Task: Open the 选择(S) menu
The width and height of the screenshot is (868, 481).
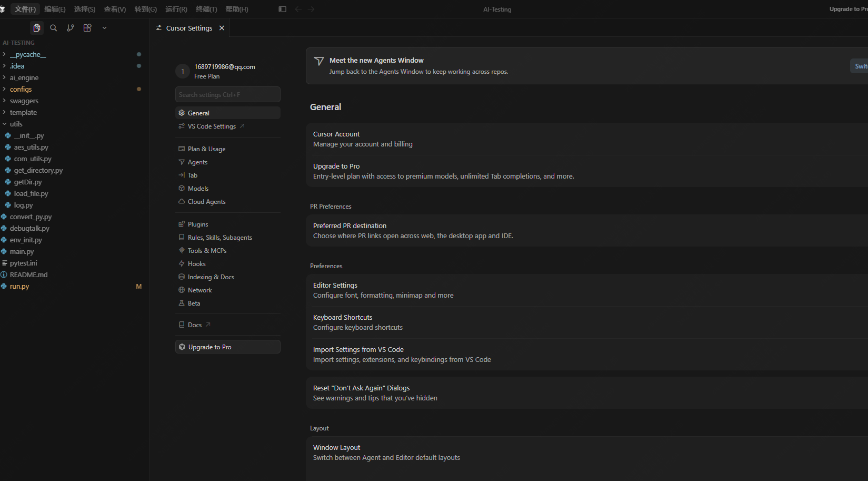Action: click(x=85, y=9)
